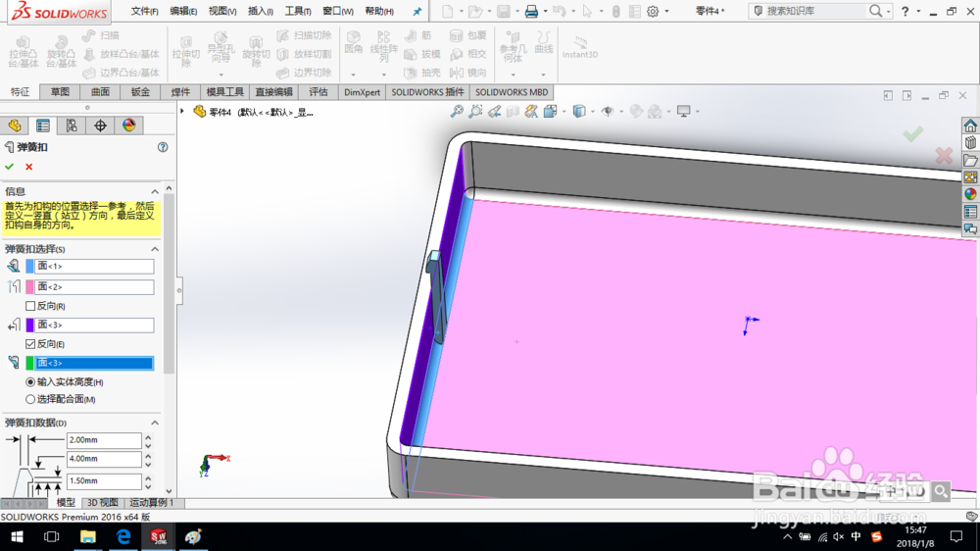Click the Print icon in top toolbar
The width and height of the screenshot is (980, 551).
531,11
